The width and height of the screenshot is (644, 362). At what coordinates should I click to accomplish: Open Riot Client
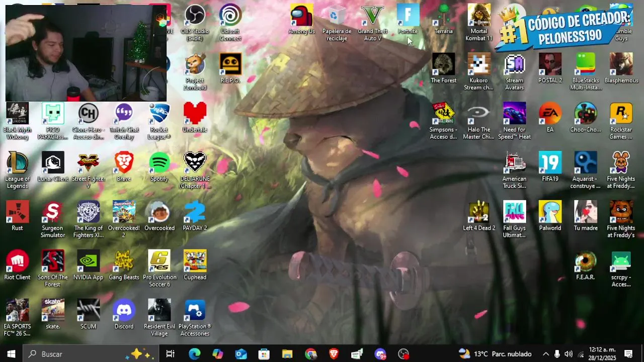17,266
